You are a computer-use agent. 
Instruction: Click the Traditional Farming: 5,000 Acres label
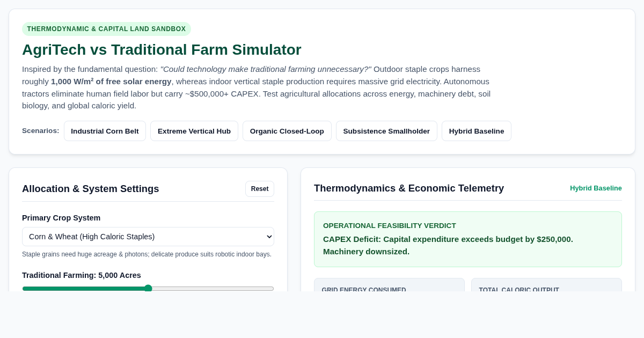(82, 275)
